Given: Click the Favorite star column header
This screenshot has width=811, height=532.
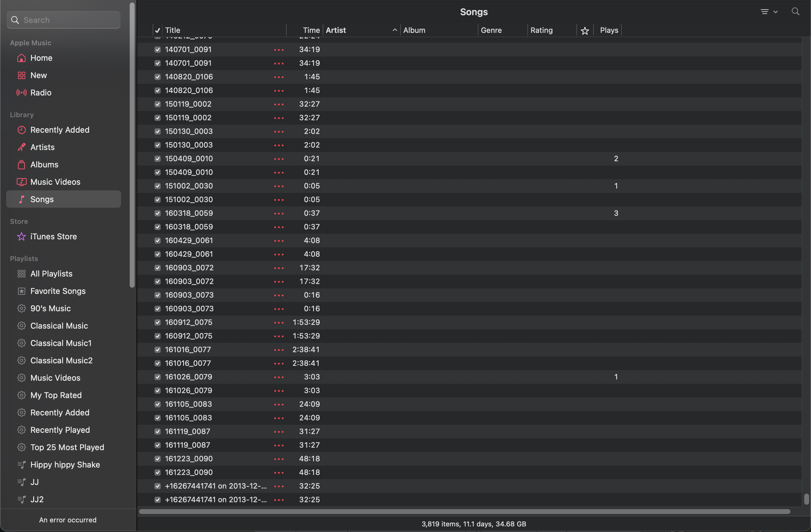Looking at the screenshot, I should coord(585,31).
